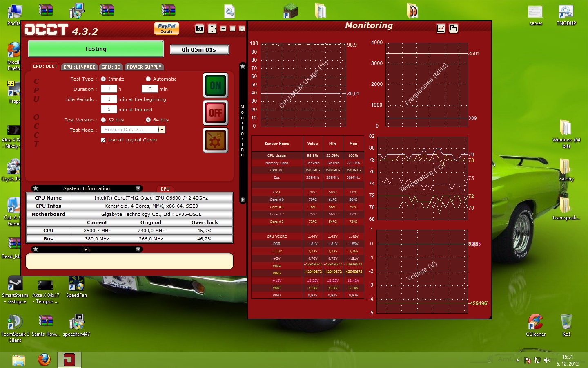Open TeamSpeak 3 Client shortcut
The width and height of the screenshot is (588, 368).
(x=15, y=329)
